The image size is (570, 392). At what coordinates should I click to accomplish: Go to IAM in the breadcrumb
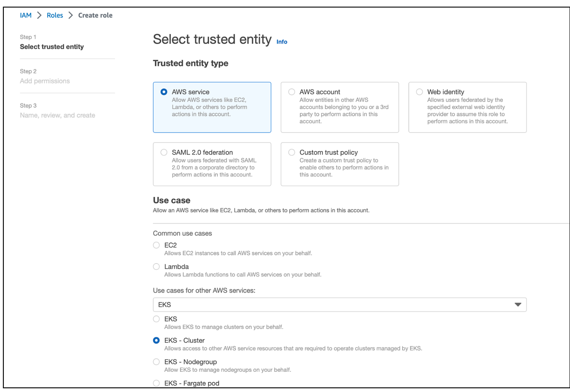26,15
